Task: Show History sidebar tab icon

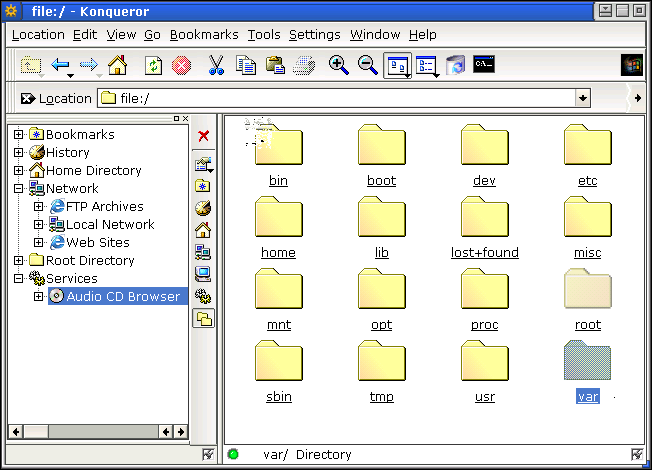Action: click(x=203, y=208)
